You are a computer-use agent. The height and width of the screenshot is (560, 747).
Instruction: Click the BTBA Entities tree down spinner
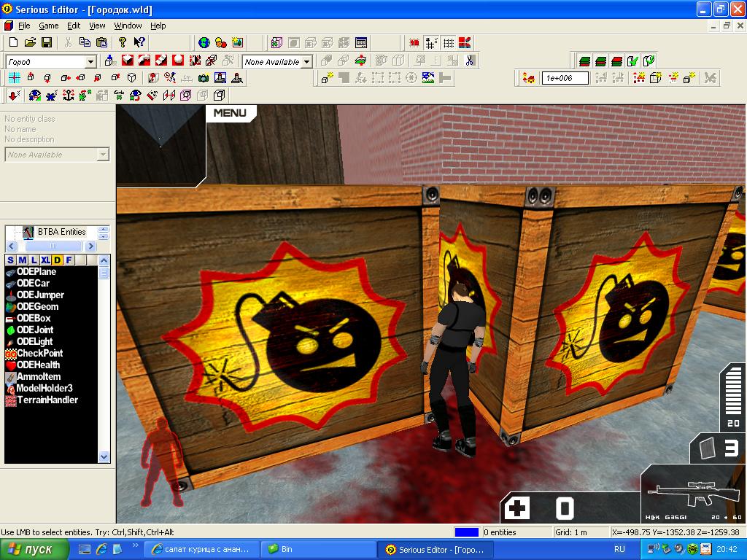pos(104,236)
